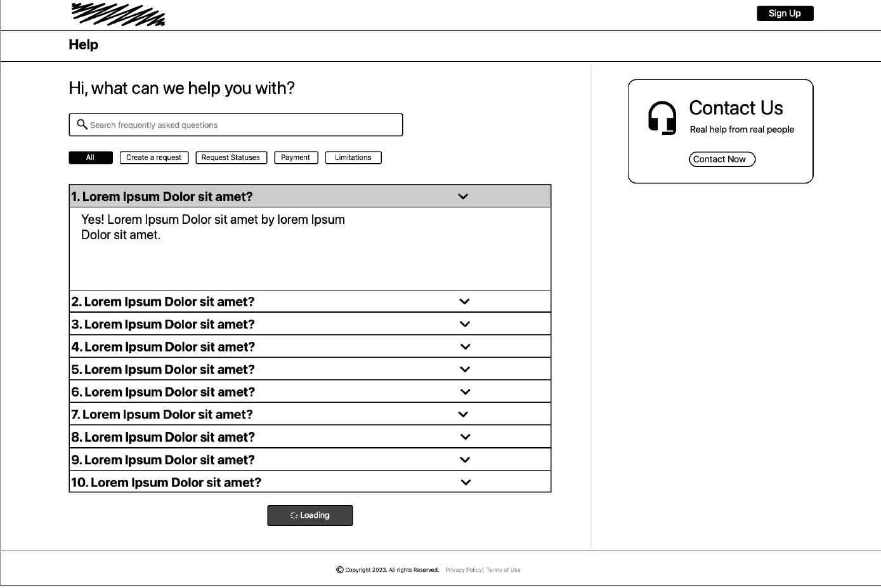Image resolution: width=881 pixels, height=588 pixels.
Task: Filter by Request Statuses
Action: 231,157
